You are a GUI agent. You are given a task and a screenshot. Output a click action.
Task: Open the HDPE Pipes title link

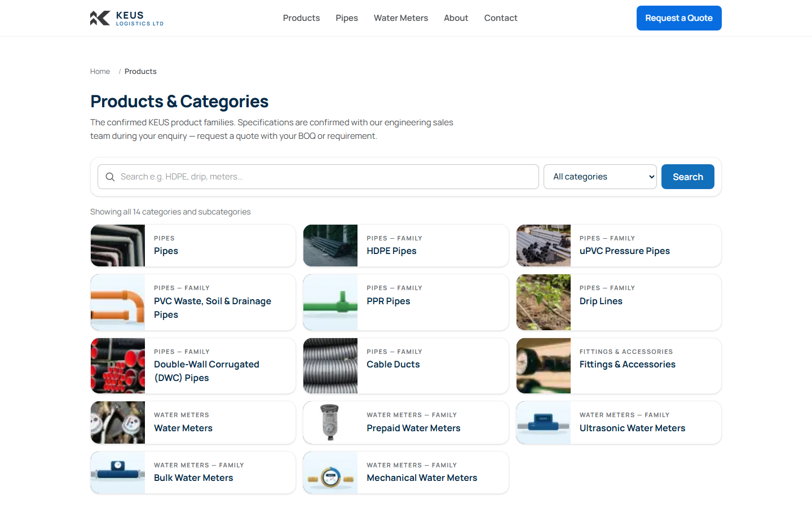(x=391, y=251)
